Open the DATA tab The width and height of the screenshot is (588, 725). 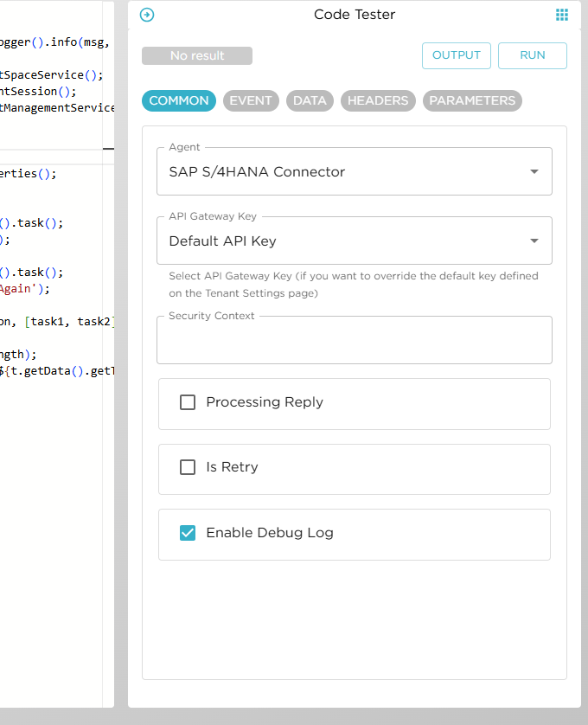tap(310, 101)
